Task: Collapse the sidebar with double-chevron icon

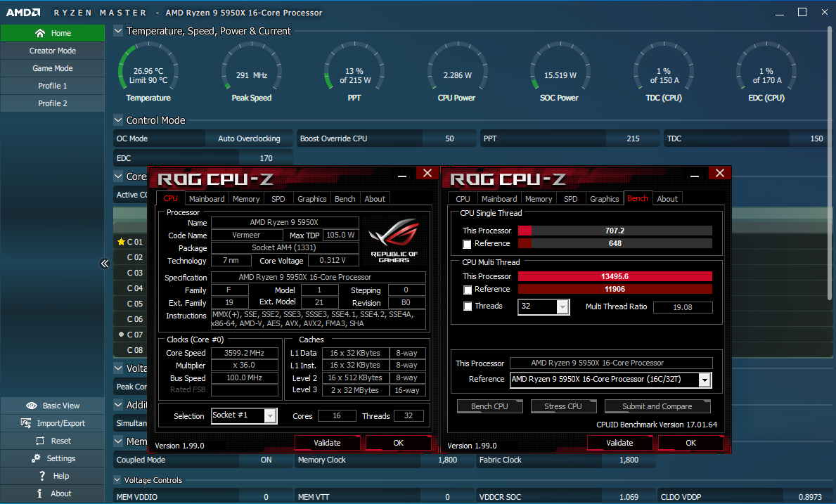Action: pos(105,263)
